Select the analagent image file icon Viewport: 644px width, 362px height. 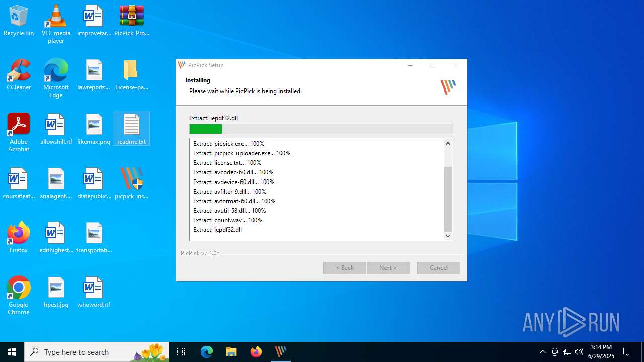pyautogui.click(x=56, y=184)
